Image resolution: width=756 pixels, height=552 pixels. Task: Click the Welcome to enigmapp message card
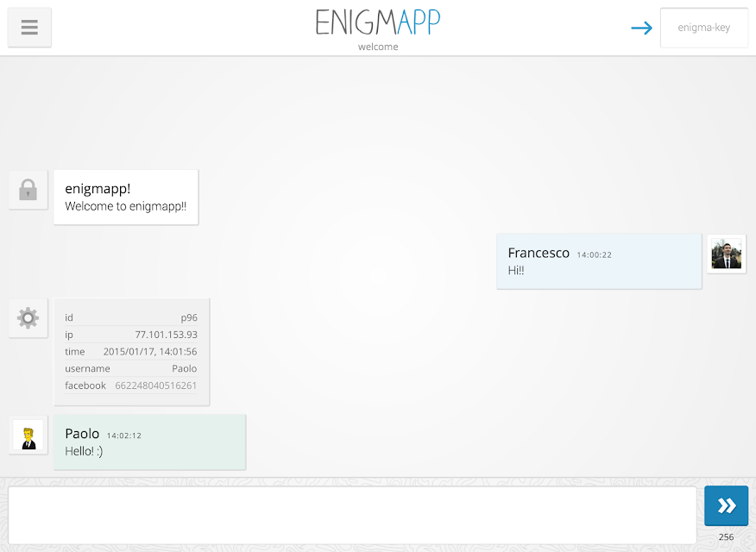[x=126, y=197]
